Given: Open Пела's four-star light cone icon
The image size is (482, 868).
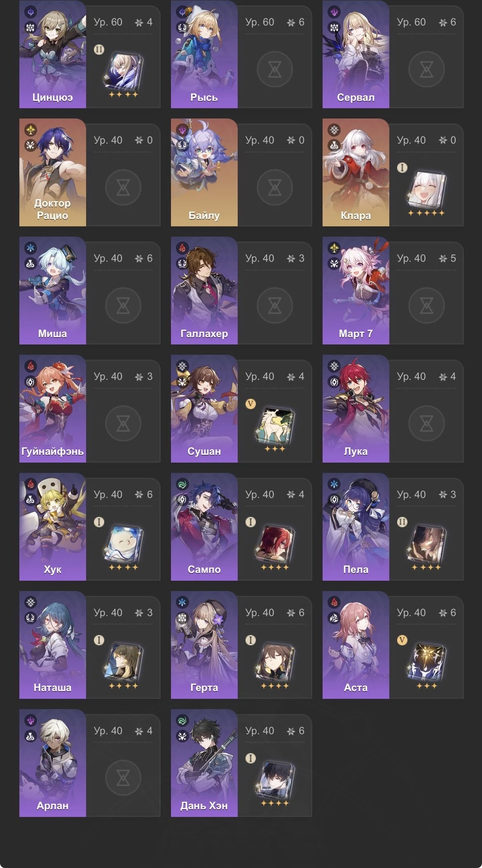Looking at the screenshot, I should point(426,545).
